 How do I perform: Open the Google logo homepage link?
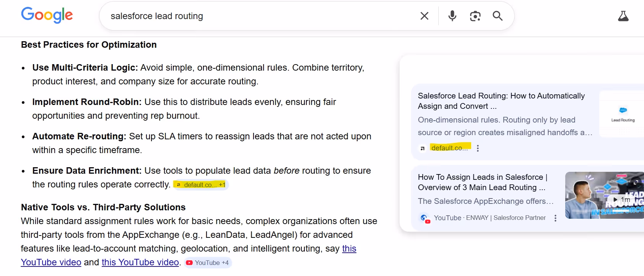pos(47,15)
